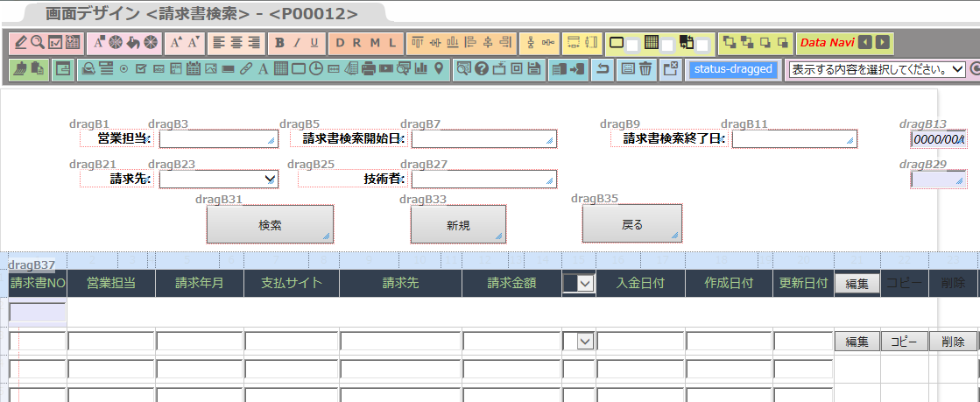Save design with floppy disk icon
Image resolution: width=980 pixels, height=402 pixels.
(x=533, y=69)
